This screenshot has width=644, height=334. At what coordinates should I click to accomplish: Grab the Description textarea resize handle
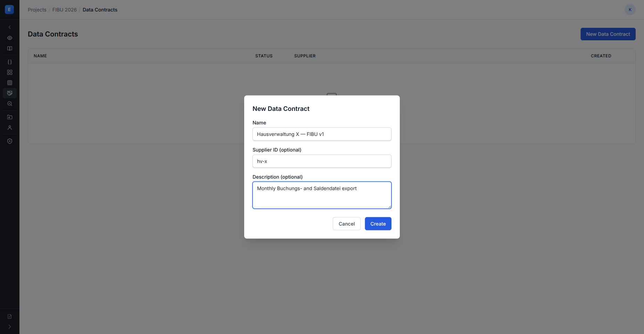[389, 207]
